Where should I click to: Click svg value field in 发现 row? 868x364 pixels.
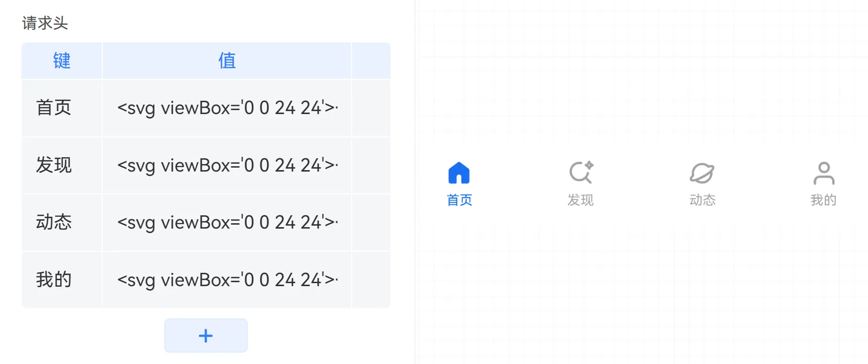coord(227,165)
